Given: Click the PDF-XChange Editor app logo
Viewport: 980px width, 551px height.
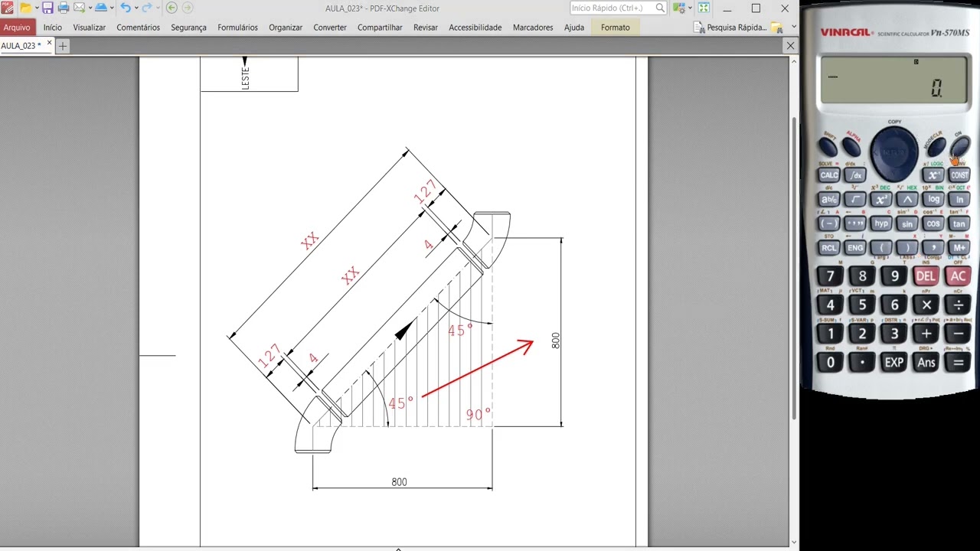Looking at the screenshot, I should tap(8, 8).
